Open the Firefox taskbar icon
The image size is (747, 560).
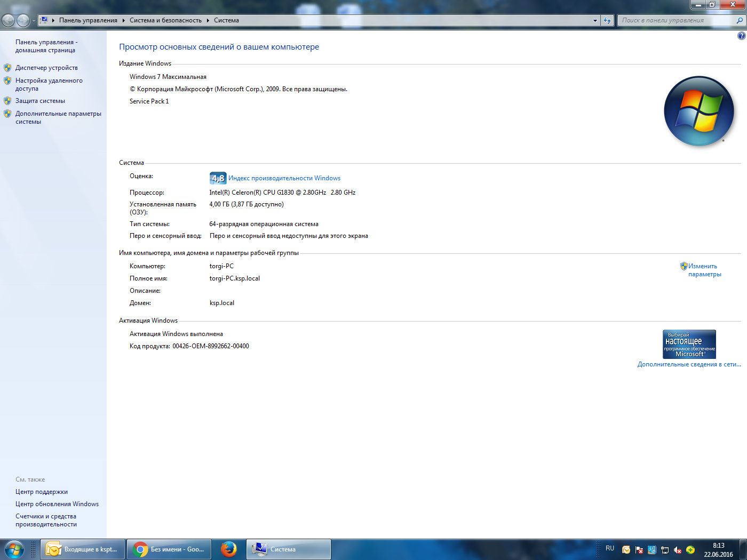pos(229,549)
